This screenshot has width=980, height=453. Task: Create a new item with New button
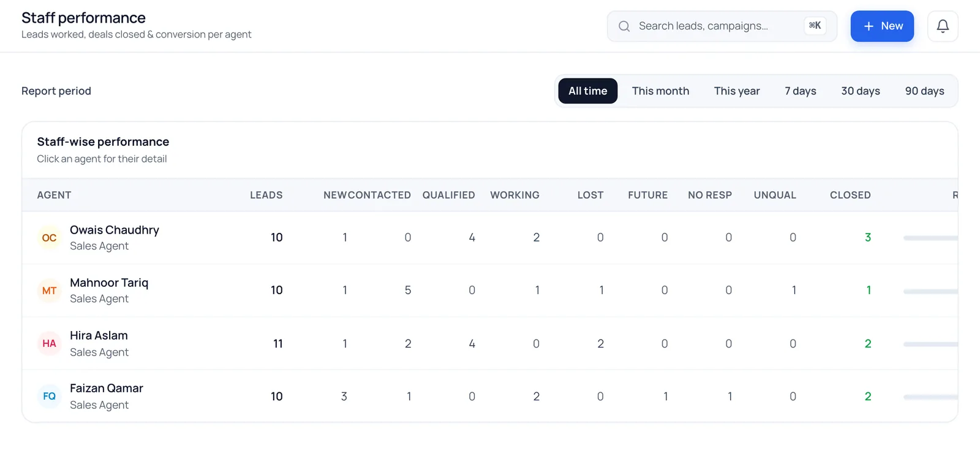882,26
